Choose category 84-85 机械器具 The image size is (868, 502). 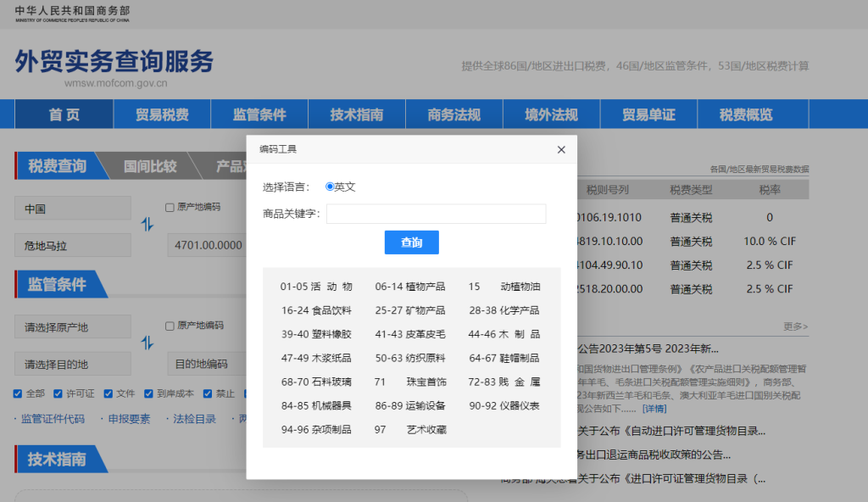[x=316, y=405]
